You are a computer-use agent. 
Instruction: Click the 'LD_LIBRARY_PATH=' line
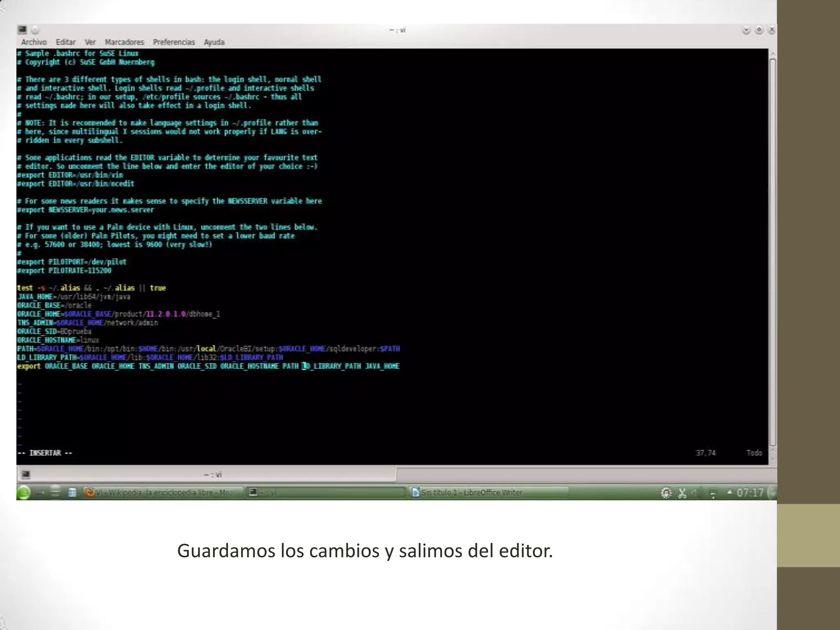(x=150, y=357)
